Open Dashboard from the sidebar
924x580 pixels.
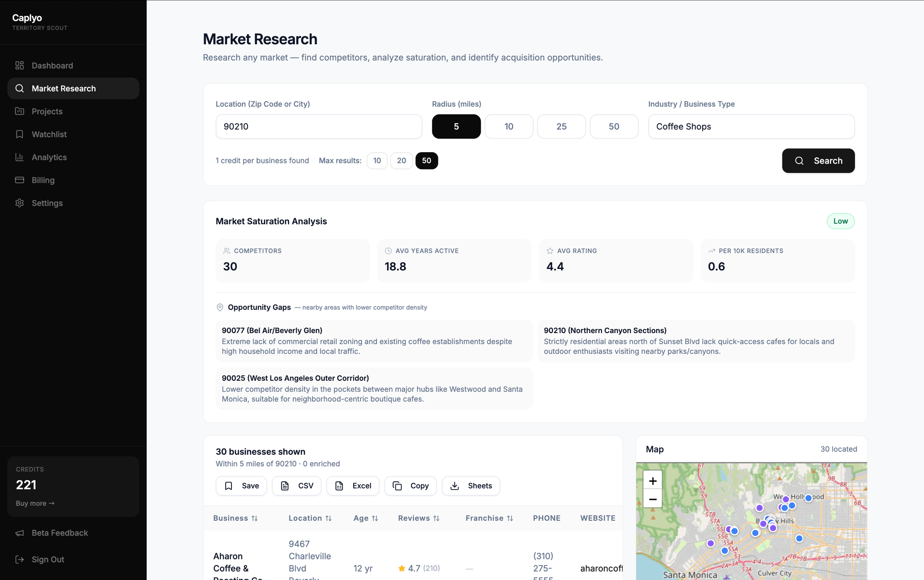click(x=73, y=65)
